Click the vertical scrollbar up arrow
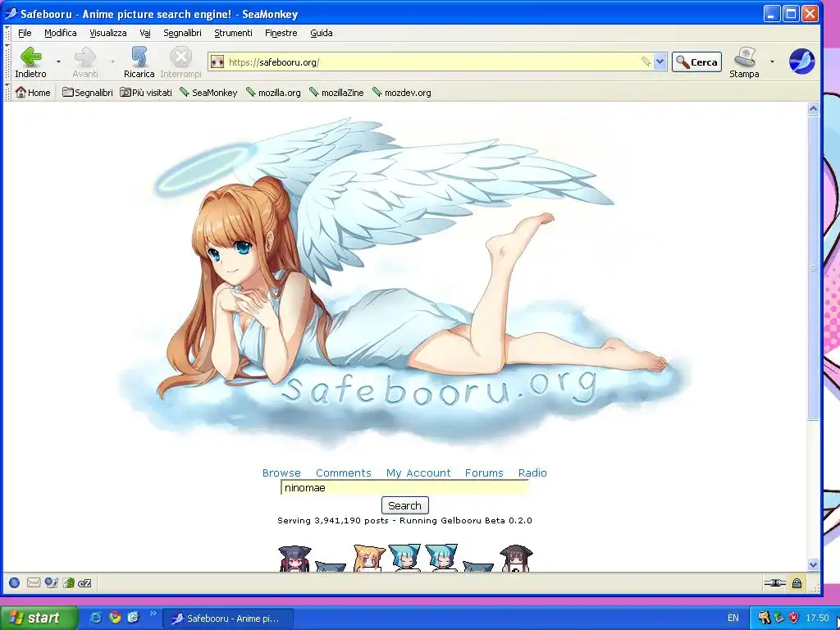 (x=813, y=109)
